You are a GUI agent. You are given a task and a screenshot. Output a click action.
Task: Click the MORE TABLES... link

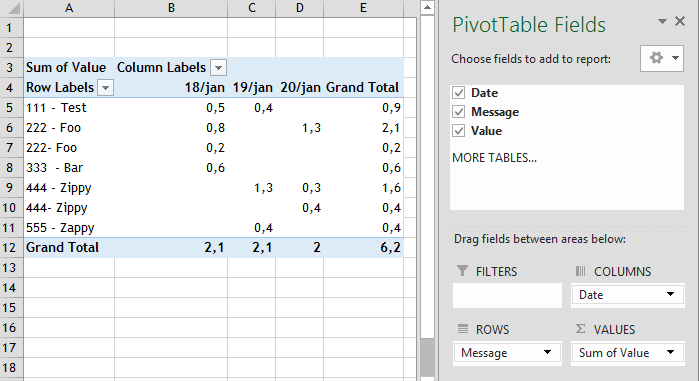point(494,158)
